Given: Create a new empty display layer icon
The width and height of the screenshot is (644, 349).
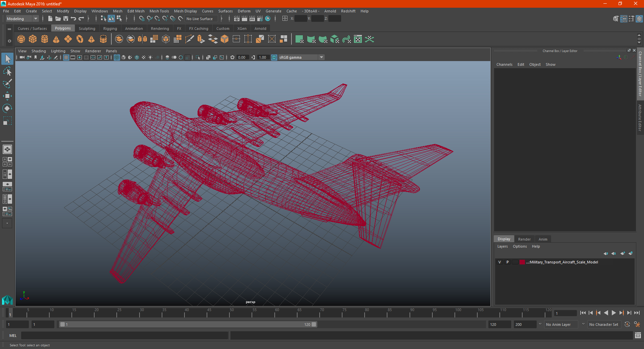Looking at the screenshot, I should [x=623, y=253].
